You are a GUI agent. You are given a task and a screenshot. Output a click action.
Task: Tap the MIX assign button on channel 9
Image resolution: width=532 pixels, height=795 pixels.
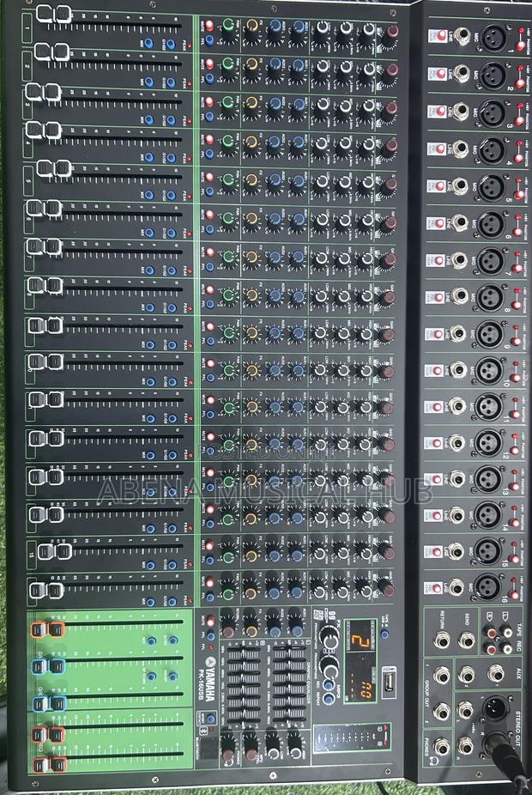click(x=150, y=345)
